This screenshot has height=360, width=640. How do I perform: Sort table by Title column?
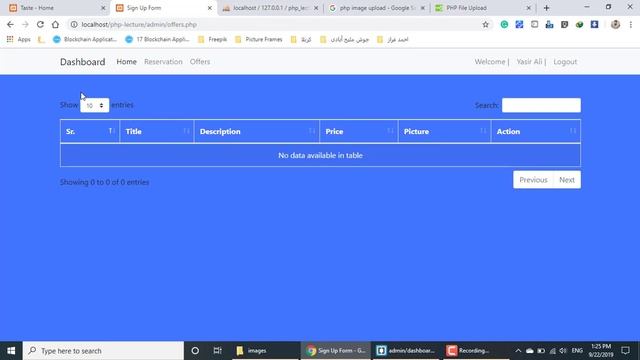pos(157,131)
